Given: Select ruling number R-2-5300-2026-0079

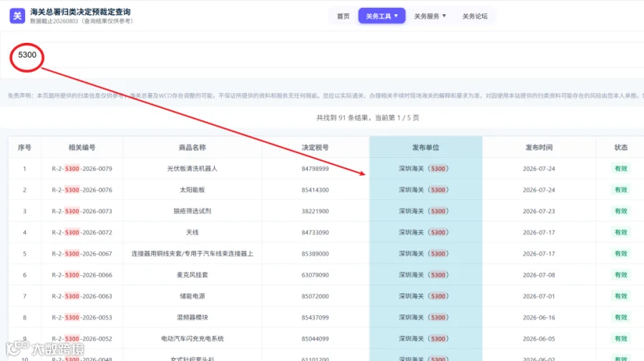Looking at the screenshot, I should click(82, 169).
